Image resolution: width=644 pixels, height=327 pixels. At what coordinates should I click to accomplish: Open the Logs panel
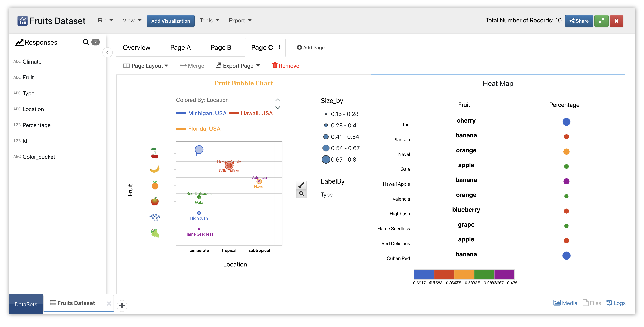[x=616, y=303]
